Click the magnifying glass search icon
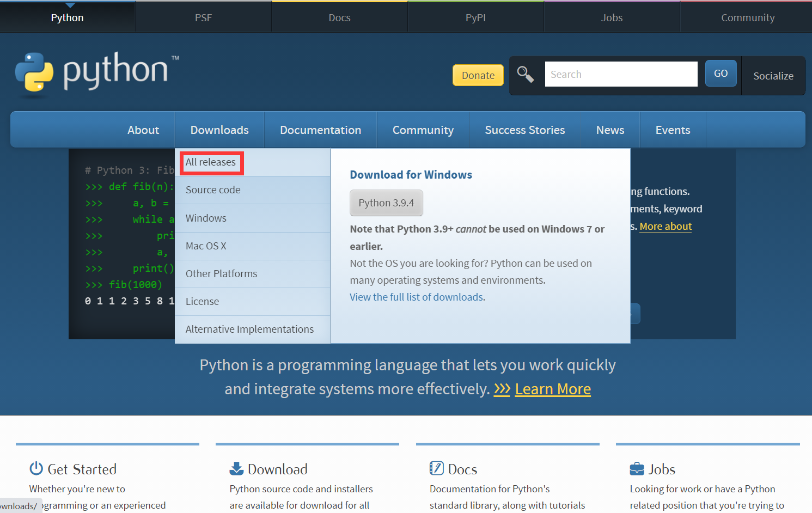 (x=526, y=74)
